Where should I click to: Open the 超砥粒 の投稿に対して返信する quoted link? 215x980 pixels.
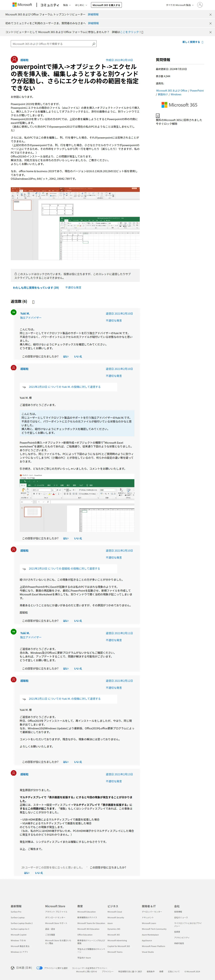64,568
